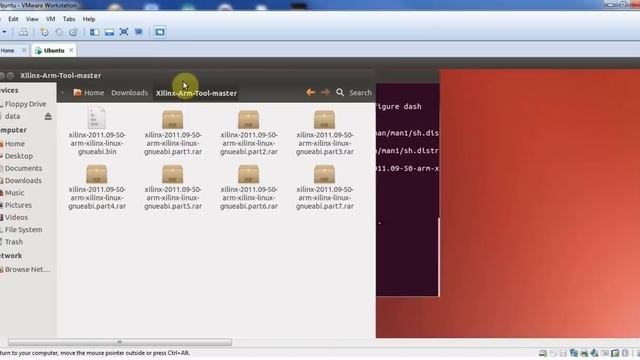Viewport: 640px width, 360px height.
Task: Open Videos in the sidebar
Action: (16, 217)
